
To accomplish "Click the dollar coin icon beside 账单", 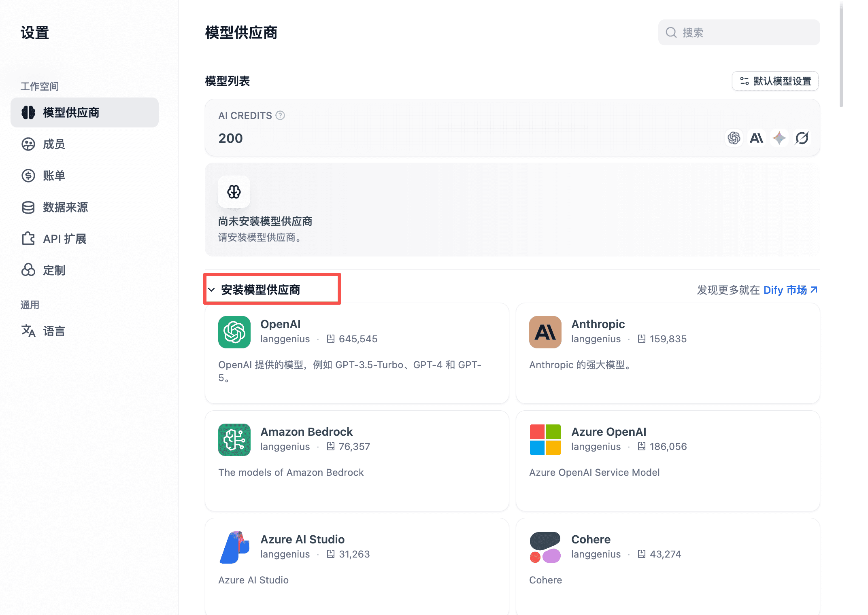I will [28, 176].
